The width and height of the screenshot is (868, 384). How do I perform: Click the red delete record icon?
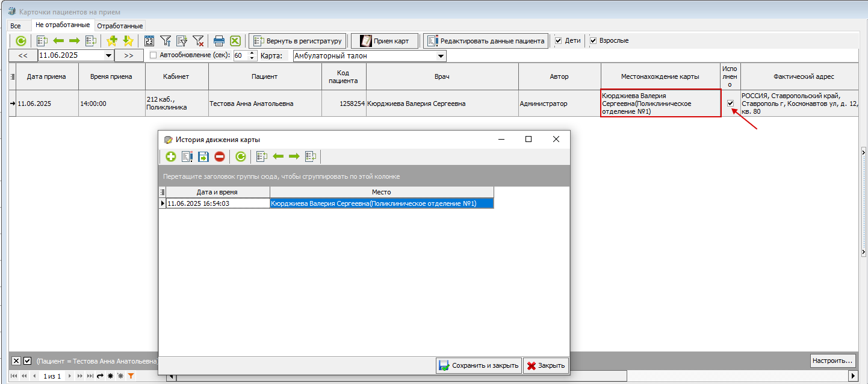click(x=220, y=156)
